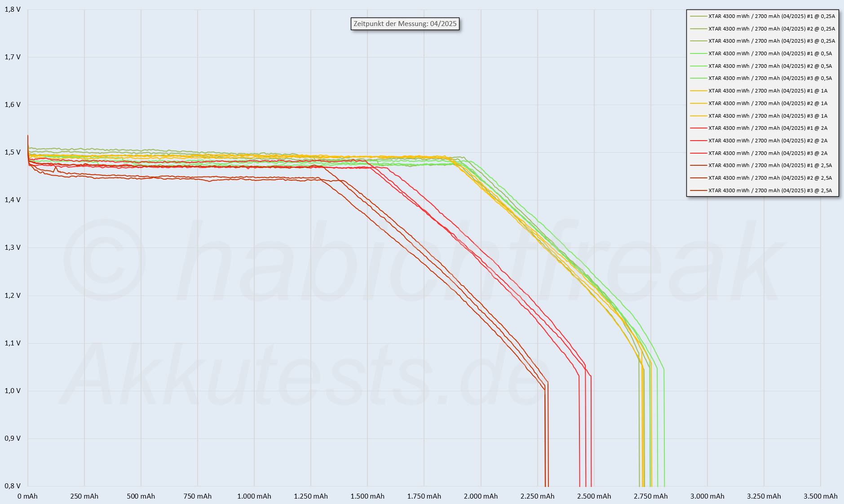Image resolution: width=844 pixels, height=504 pixels.
Task: Select legend entry XTAR #1 @ 1A
Action: click(x=759, y=91)
